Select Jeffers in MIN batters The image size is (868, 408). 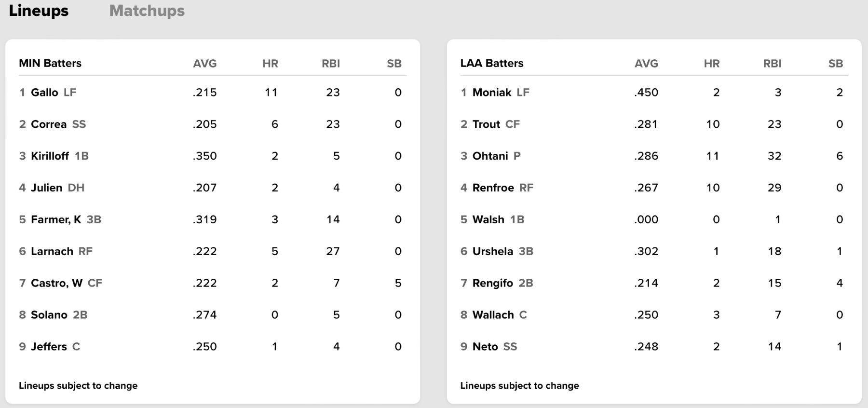click(x=49, y=347)
